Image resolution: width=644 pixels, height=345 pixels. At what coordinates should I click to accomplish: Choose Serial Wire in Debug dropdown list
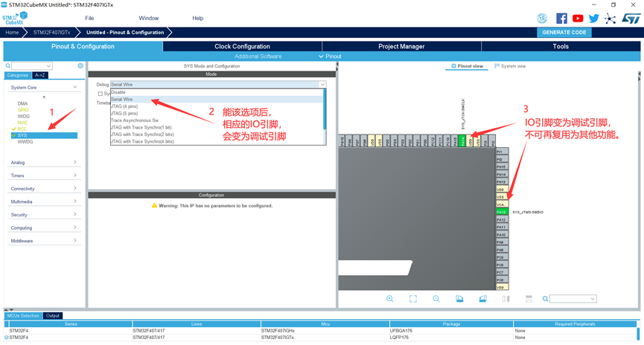(x=123, y=99)
